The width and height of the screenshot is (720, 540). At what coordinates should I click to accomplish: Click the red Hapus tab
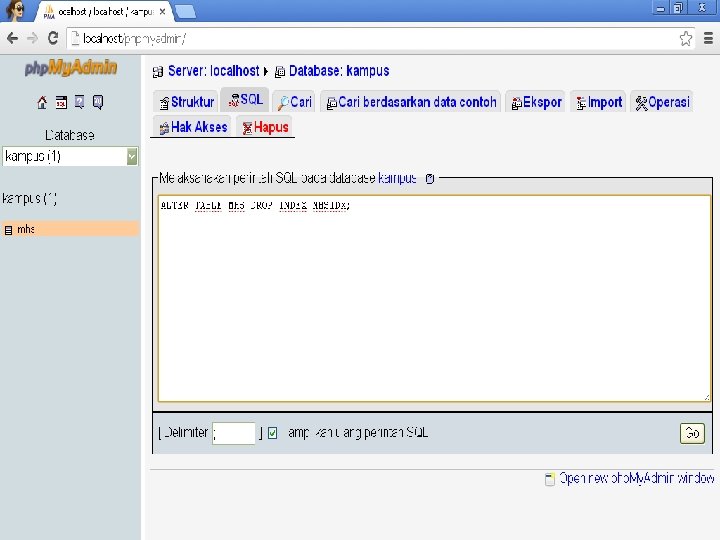click(x=265, y=127)
